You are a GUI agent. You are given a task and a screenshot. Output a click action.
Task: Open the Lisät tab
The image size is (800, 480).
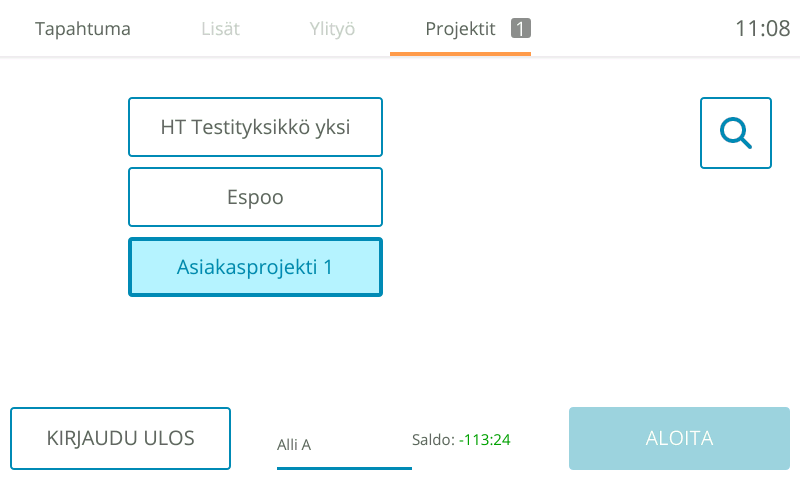(x=220, y=29)
